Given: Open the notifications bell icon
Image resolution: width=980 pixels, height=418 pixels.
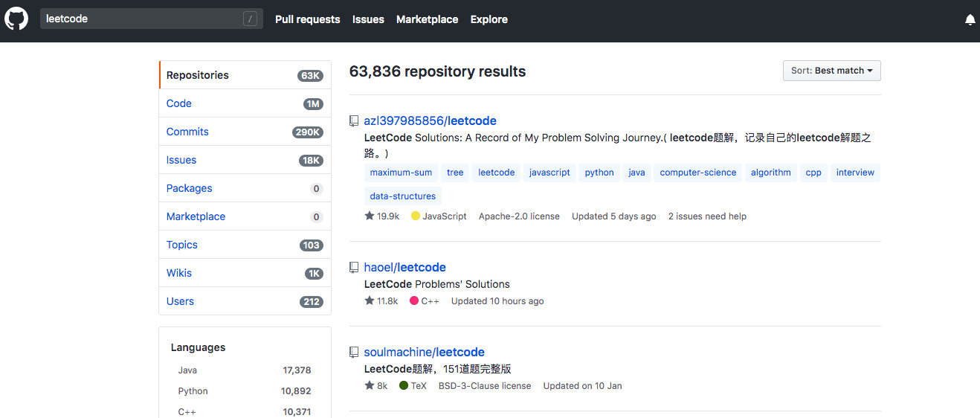Looking at the screenshot, I should [x=970, y=19].
